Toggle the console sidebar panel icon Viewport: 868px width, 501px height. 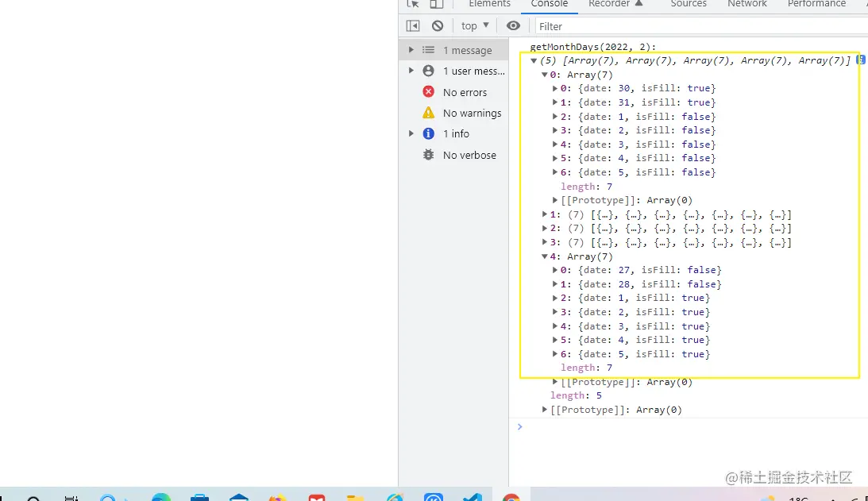[x=413, y=26]
